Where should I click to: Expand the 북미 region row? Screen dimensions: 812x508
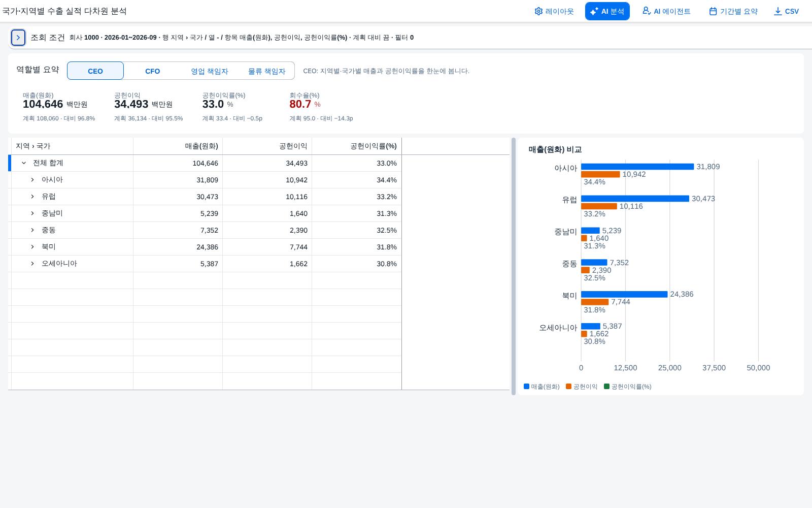32,247
